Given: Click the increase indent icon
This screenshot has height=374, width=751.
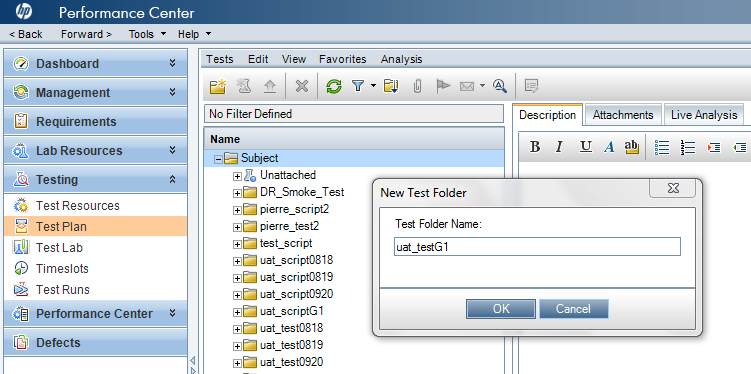Looking at the screenshot, I should [714, 147].
